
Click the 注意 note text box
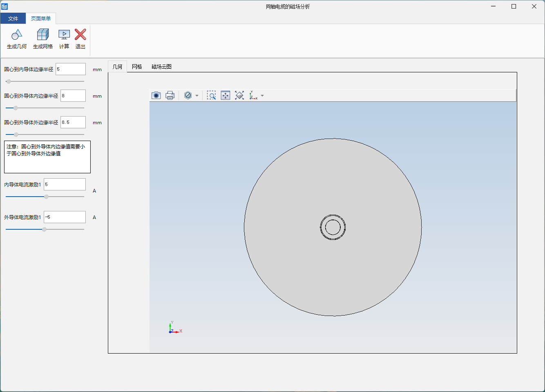pyautogui.click(x=47, y=157)
